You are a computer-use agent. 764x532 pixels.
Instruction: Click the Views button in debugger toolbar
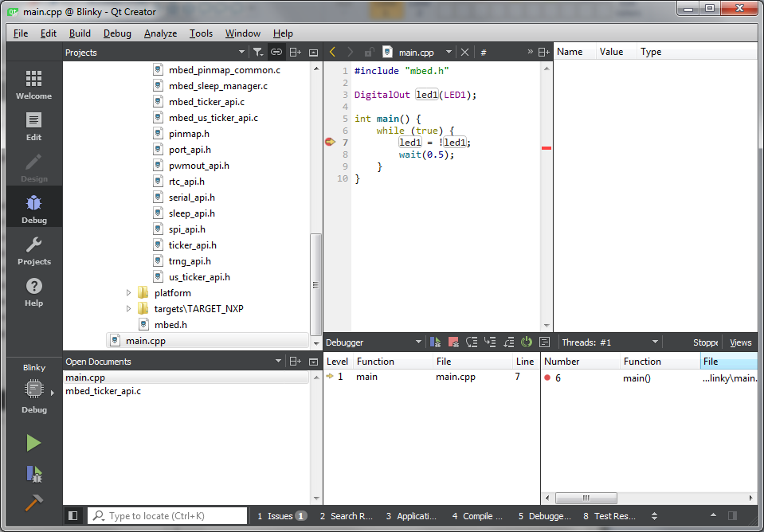pyautogui.click(x=740, y=342)
